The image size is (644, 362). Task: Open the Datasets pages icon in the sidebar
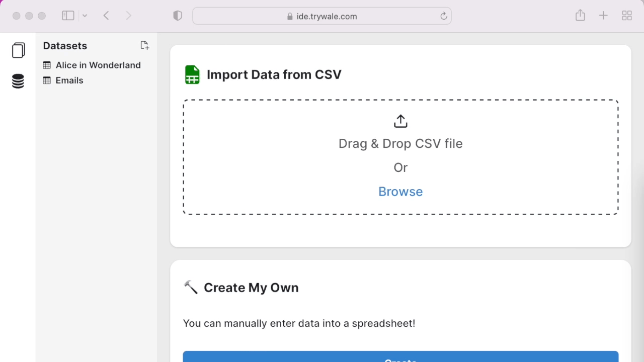click(18, 50)
